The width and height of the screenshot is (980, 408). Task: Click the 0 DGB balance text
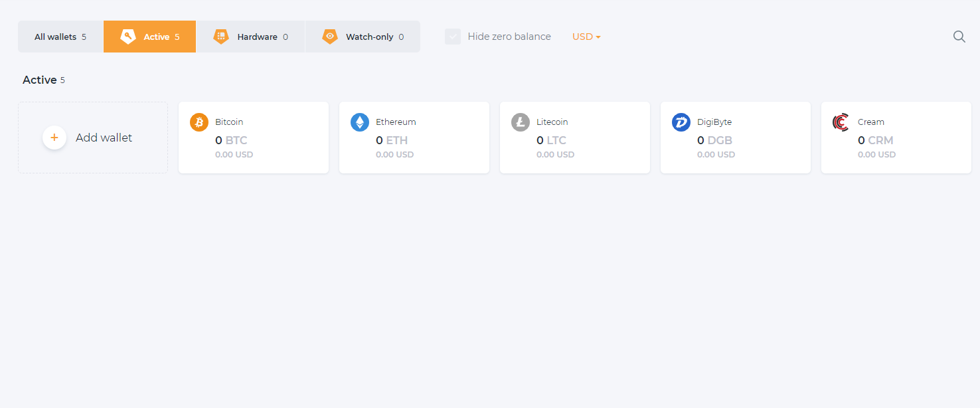(x=715, y=140)
